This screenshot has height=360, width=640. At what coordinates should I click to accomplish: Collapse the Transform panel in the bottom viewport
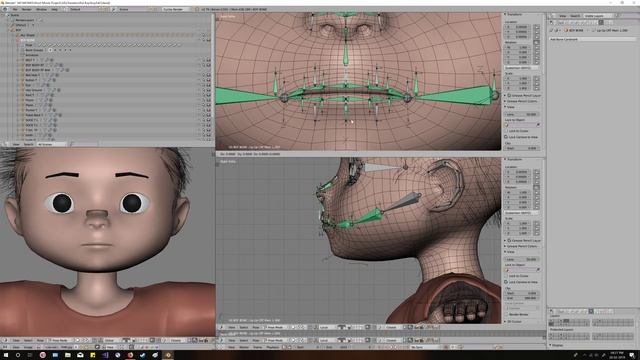506,159
